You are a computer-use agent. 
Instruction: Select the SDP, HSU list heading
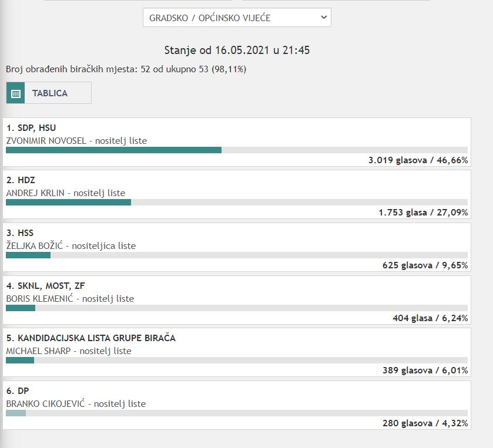coord(31,127)
